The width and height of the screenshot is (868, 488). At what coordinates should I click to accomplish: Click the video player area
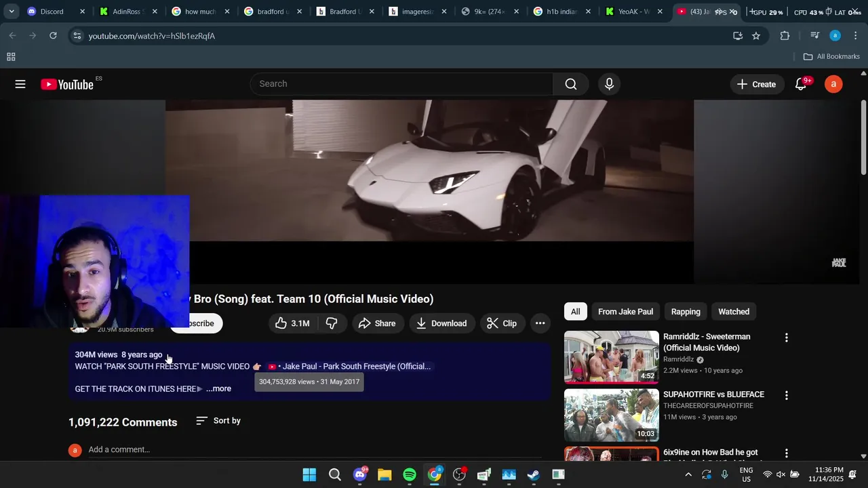tap(429, 192)
